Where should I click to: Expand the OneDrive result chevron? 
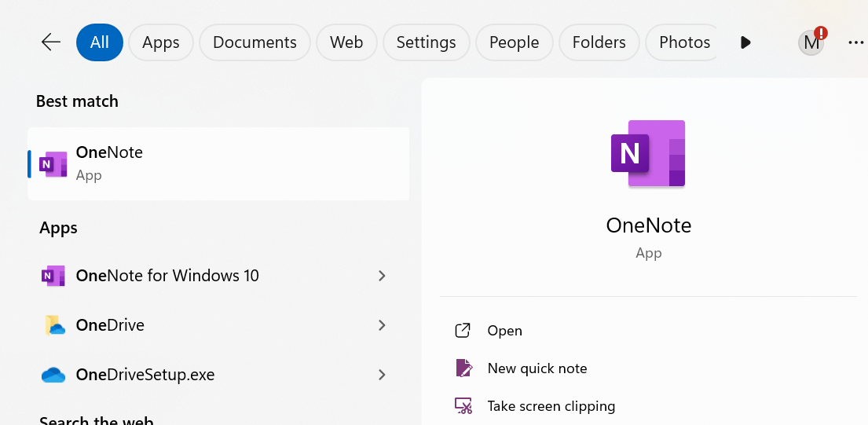(382, 324)
